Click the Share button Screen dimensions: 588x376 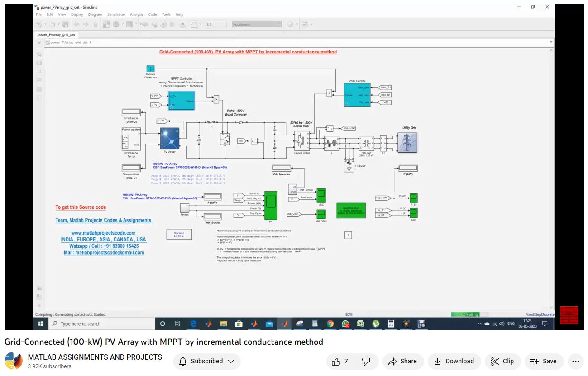403,361
